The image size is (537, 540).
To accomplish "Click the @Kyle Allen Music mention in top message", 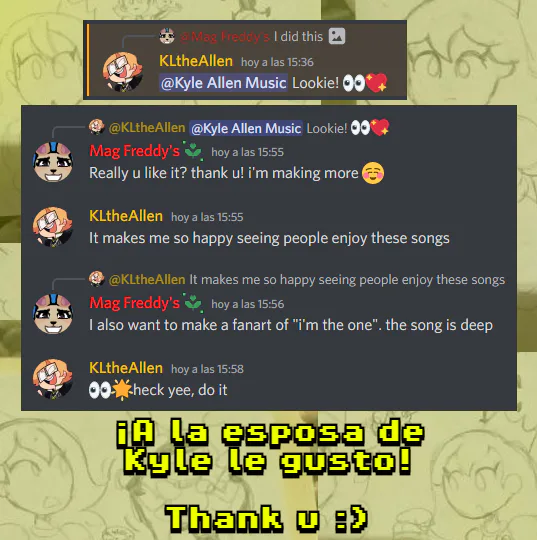I will (223, 83).
